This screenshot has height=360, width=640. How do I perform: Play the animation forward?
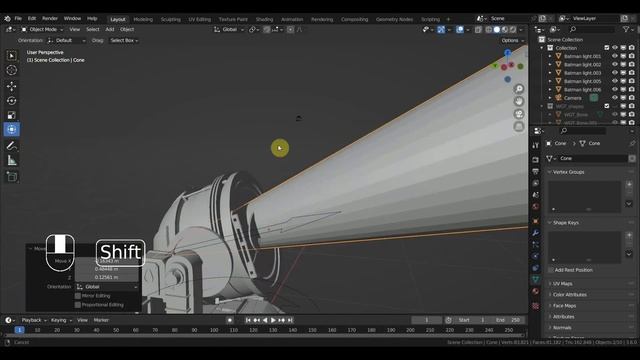(273, 320)
